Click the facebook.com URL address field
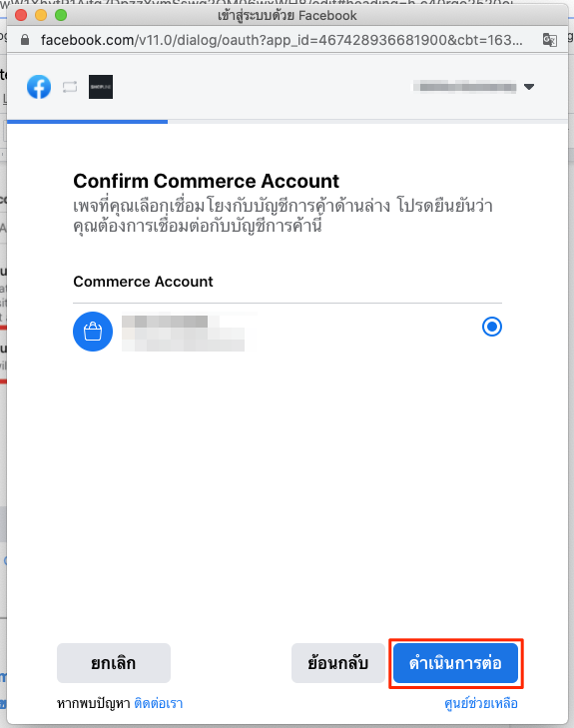574x728 pixels. [x=282, y=40]
